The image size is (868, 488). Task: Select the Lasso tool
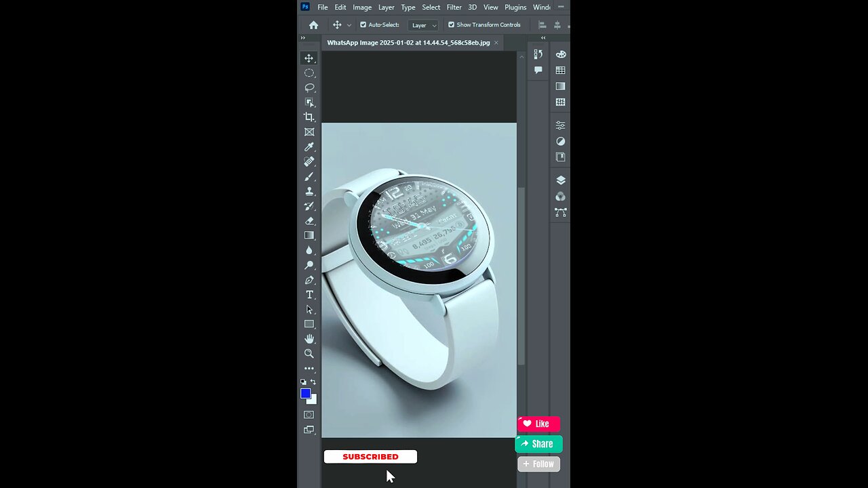coord(309,88)
